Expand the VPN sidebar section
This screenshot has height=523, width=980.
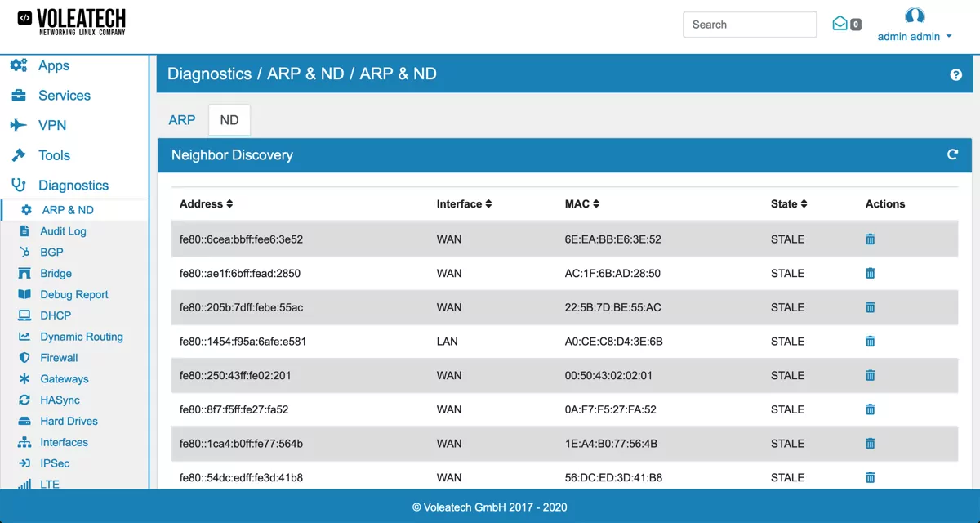tap(51, 126)
